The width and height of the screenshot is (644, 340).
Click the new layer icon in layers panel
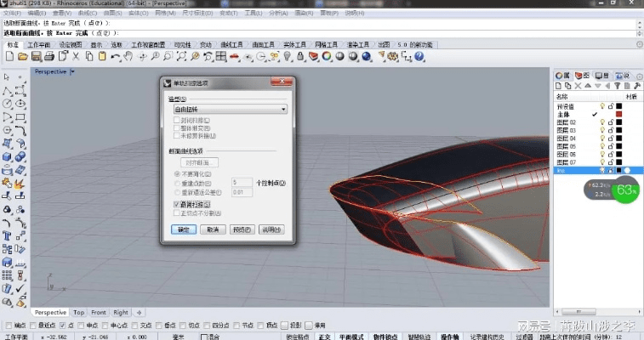[558, 86]
